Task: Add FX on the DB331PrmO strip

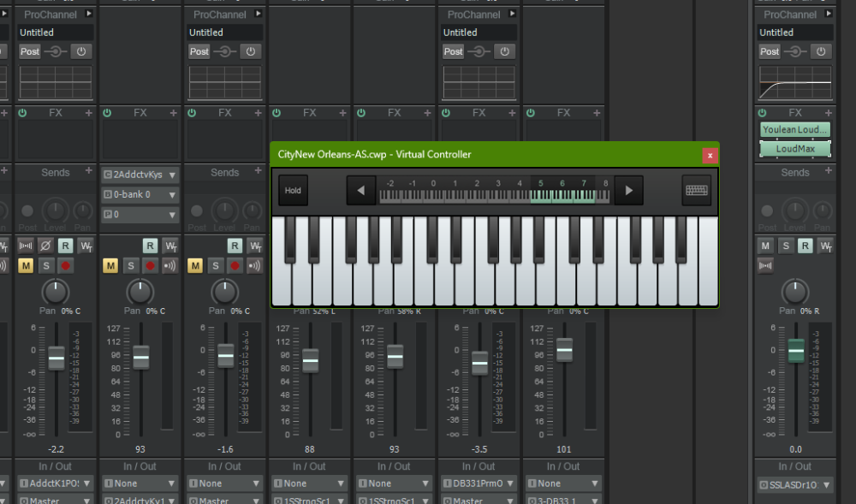Action: (x=512, y=113)
